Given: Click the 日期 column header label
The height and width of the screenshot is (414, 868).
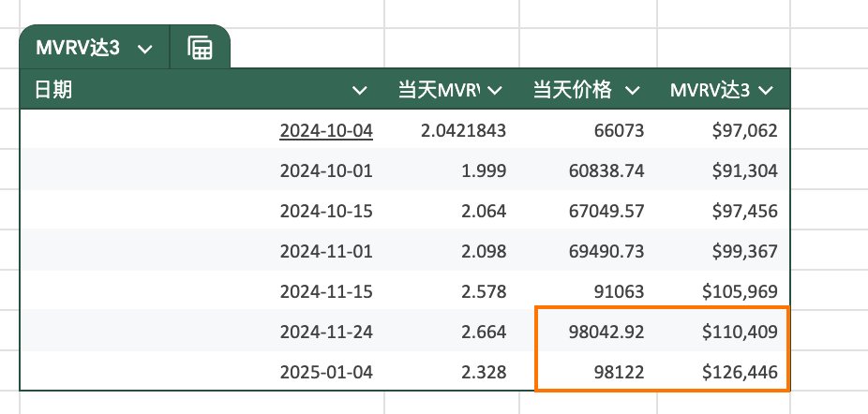Looking at the screenshot, I should coord(54,90).
